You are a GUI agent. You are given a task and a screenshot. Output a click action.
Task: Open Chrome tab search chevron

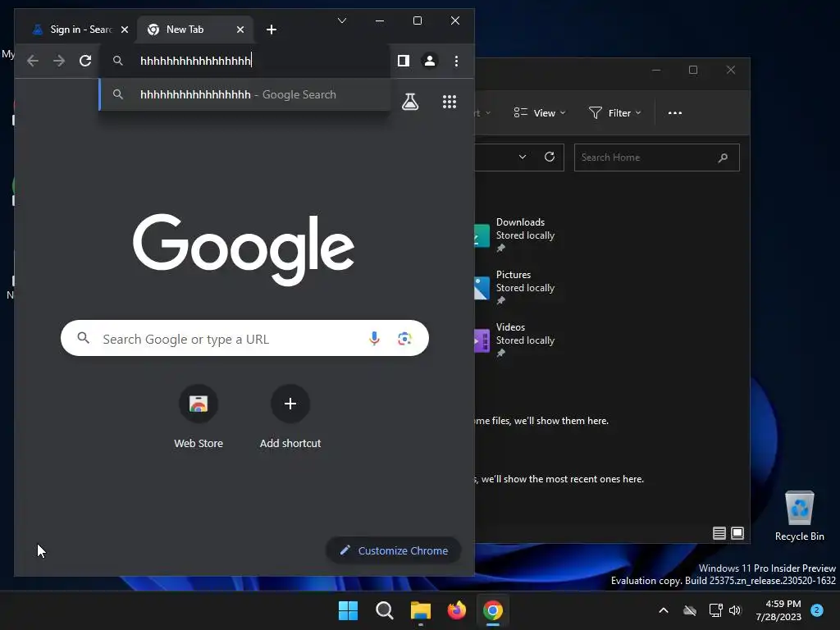(342, 21)
